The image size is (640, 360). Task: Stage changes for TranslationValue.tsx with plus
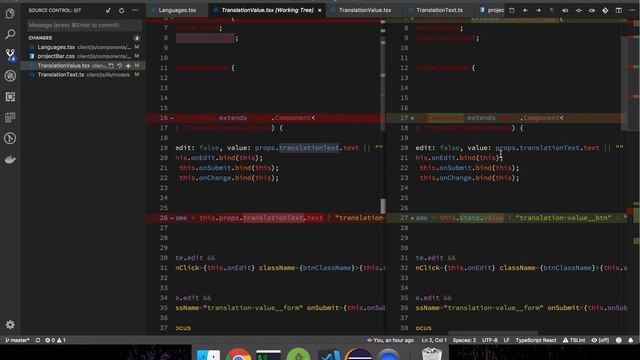128,65
